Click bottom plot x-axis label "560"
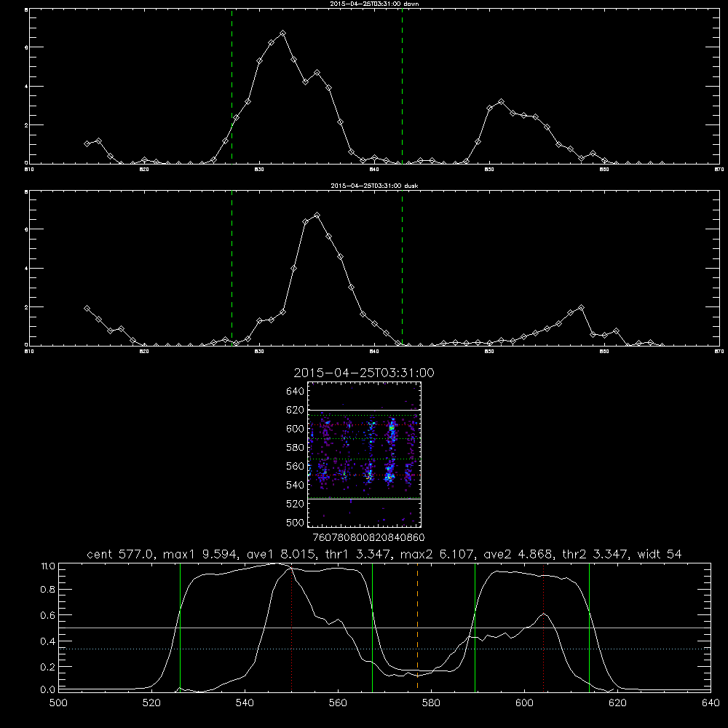 pyautogui.click(x=338, y=703)
